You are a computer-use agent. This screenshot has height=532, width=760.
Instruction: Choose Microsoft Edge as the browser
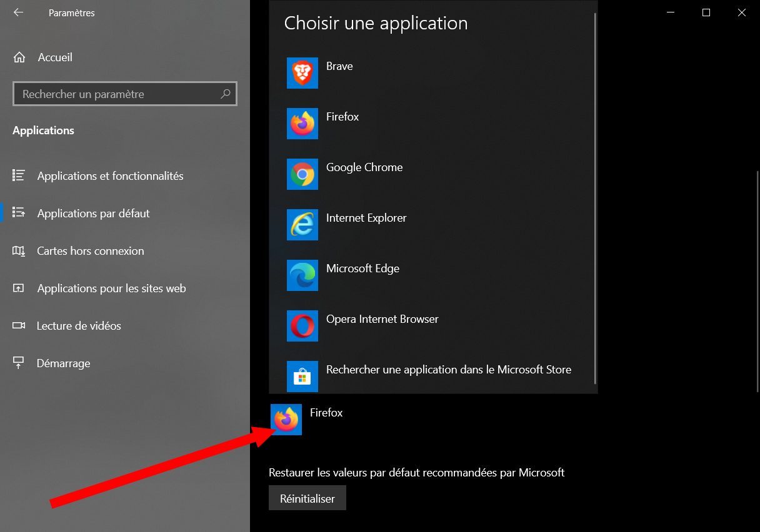pyautogui.click(x=432, y=275)
